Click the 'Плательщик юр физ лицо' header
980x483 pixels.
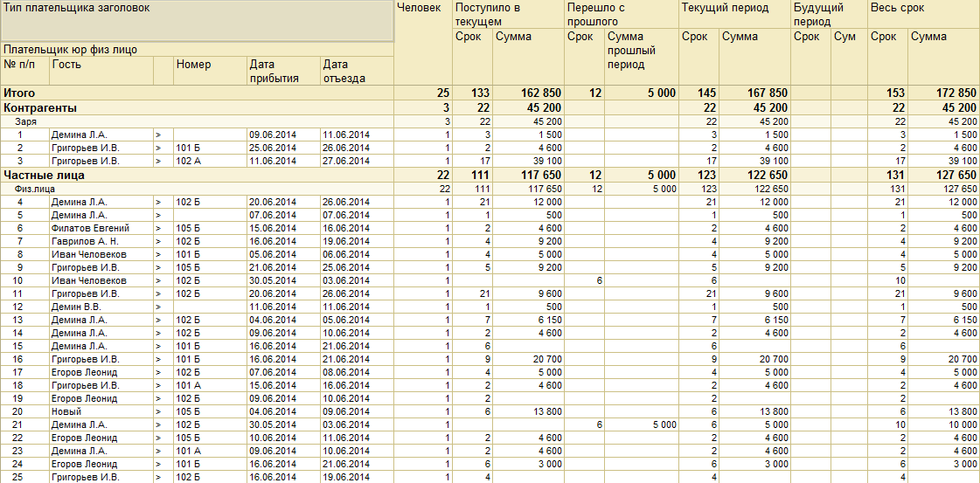click(197, 49)
